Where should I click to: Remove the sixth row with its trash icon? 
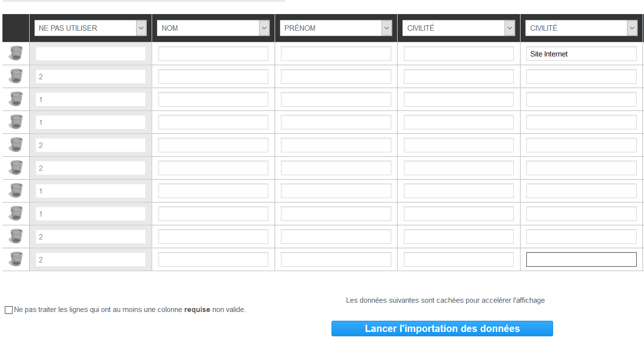16,167
